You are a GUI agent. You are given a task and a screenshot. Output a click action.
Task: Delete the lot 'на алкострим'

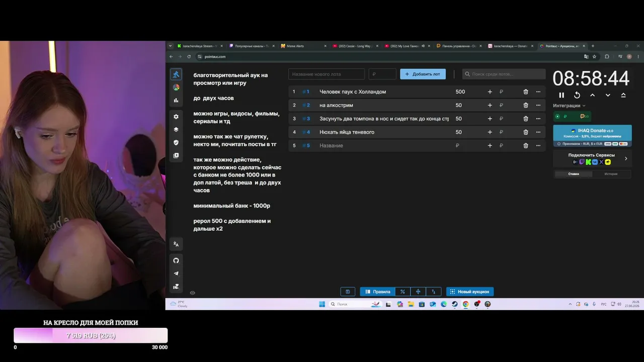(x=526, y=105)
